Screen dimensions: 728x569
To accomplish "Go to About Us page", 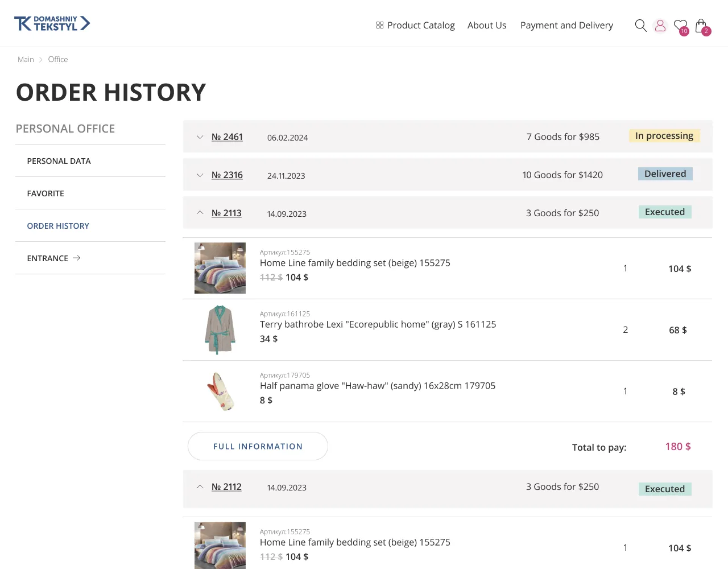I will (487, 25).
